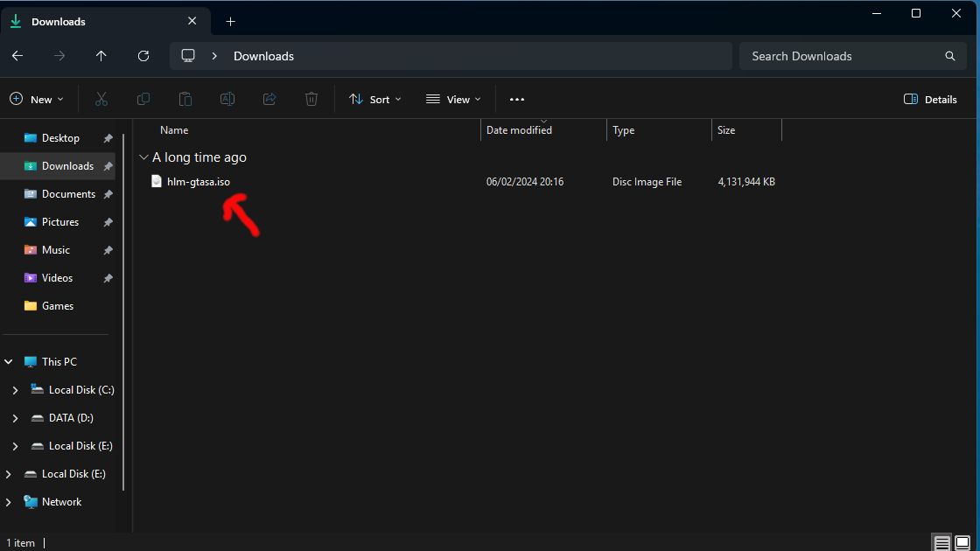Viewport: 980px width, 551px height.
Task: Click the hlm-gtasa.iso file icon
Action: 157,181
